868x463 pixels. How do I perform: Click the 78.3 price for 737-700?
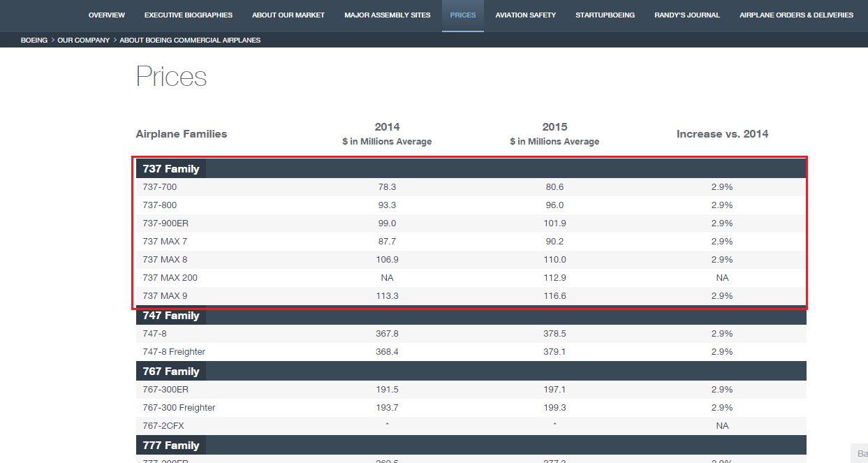click(387, 187)
